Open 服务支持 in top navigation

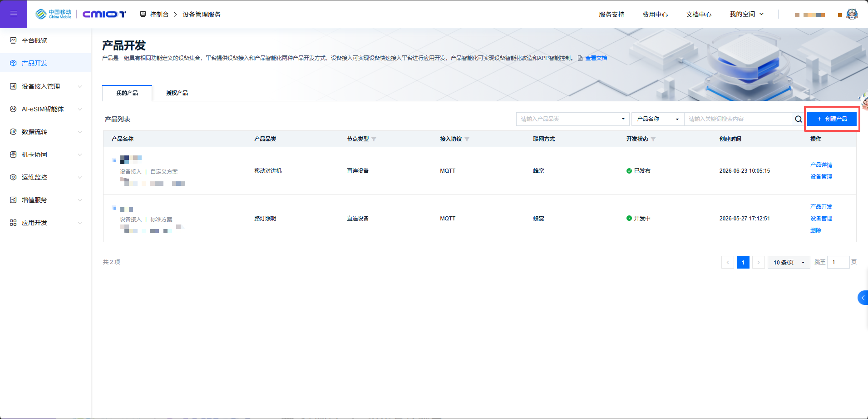pos(612,15)
